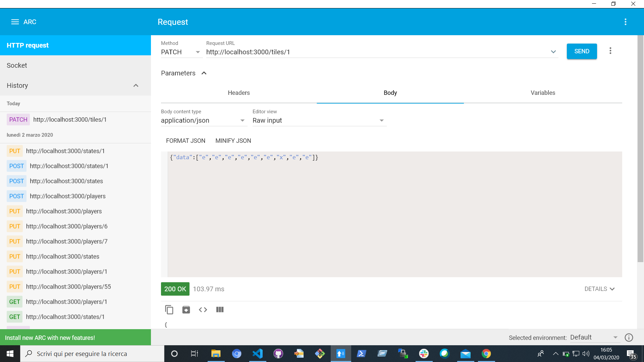This screenshot has width=644, height=362.
Task: Toggle raw source view of response
Action: 203,310
